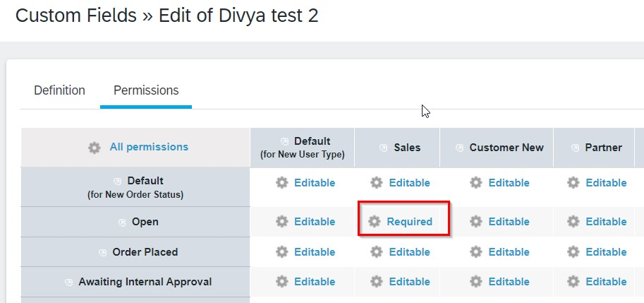Switch to the Definition tab
The image size is (644, 303).
(59, 90)
